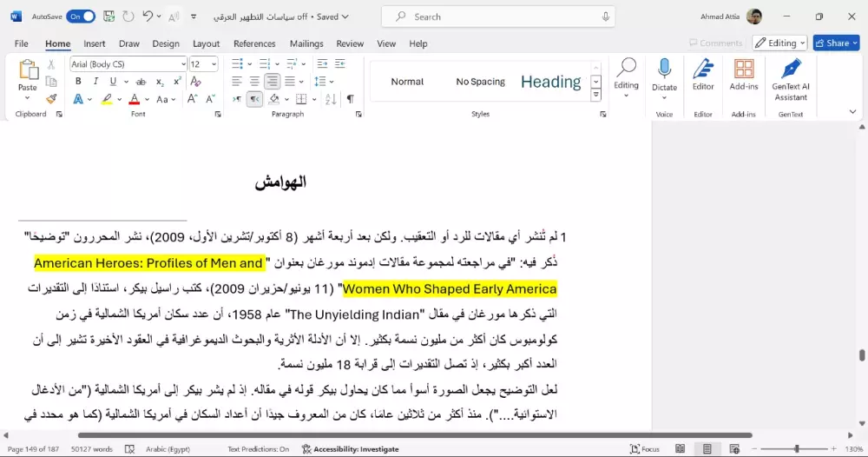Undo the last action
Viewport: 868px width, 457px height.
(148, 17)
